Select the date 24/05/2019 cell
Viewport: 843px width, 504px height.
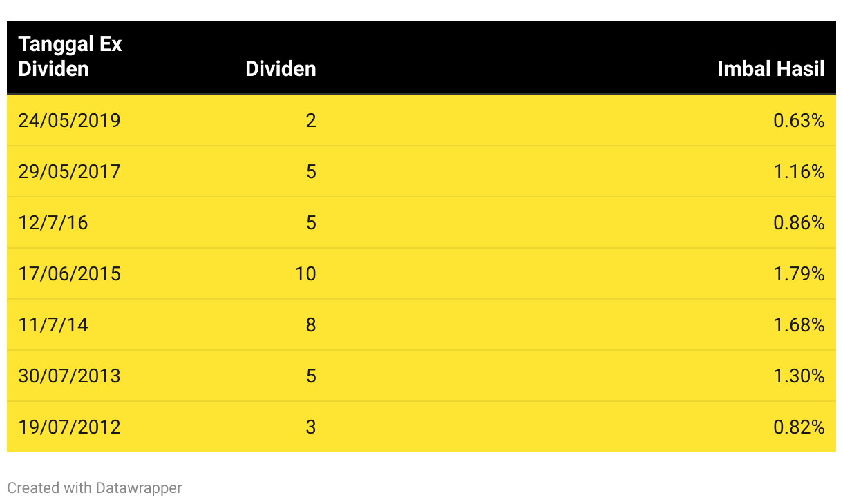pyautogui.click(x=69, y=121)
